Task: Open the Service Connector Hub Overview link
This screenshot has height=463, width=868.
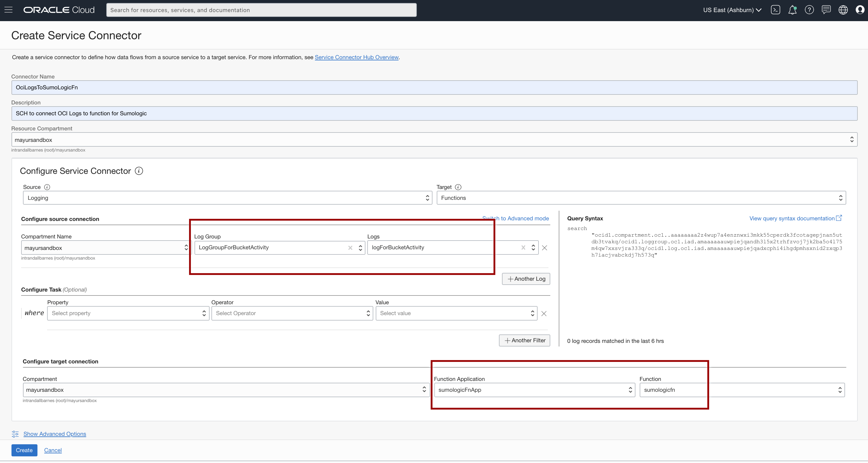Action: [356, 57]
